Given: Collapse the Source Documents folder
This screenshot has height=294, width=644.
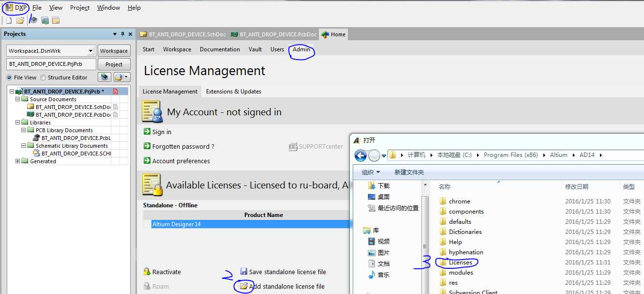Looking at the screenshot, I should [18, 99].
